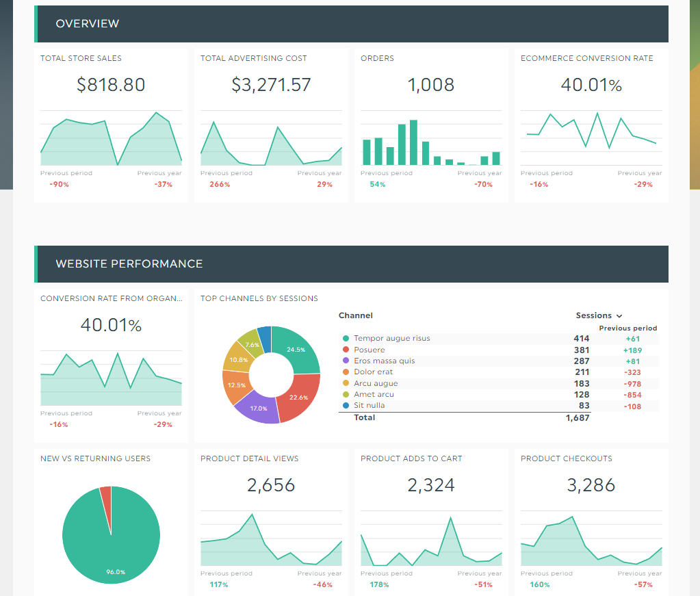
Task: Click the tallest bar in Orders chart
Action: [413, 142]
